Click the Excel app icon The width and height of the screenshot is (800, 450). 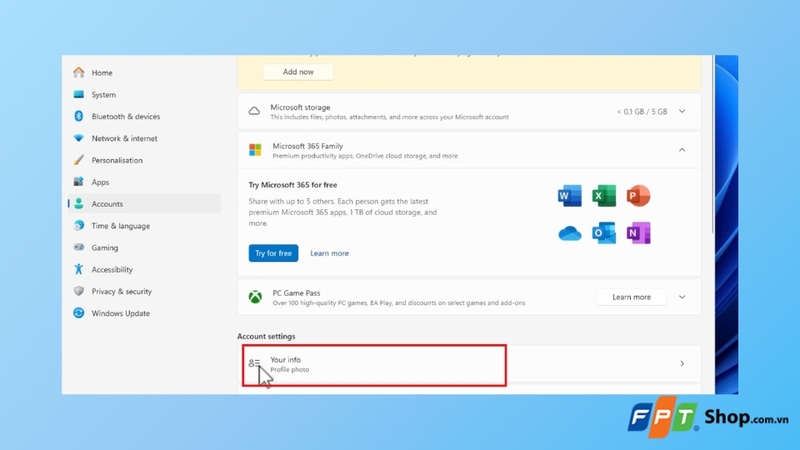click(604, 196)
